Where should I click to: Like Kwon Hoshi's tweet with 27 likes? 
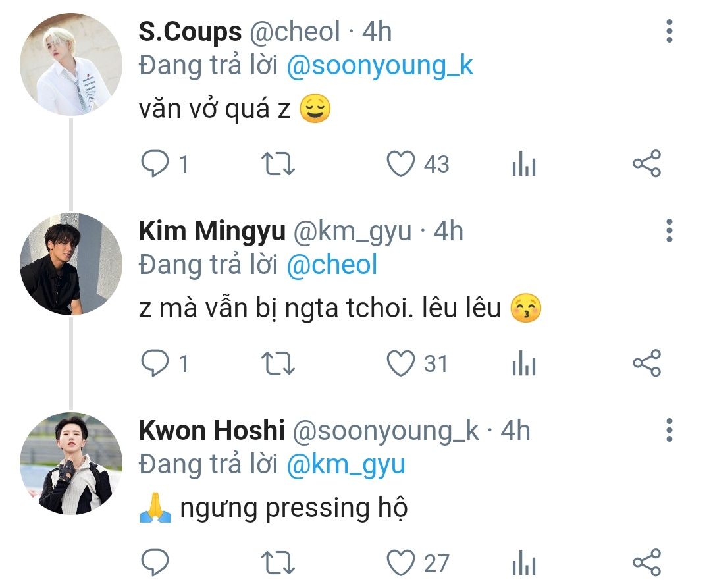tap(400, 563)
